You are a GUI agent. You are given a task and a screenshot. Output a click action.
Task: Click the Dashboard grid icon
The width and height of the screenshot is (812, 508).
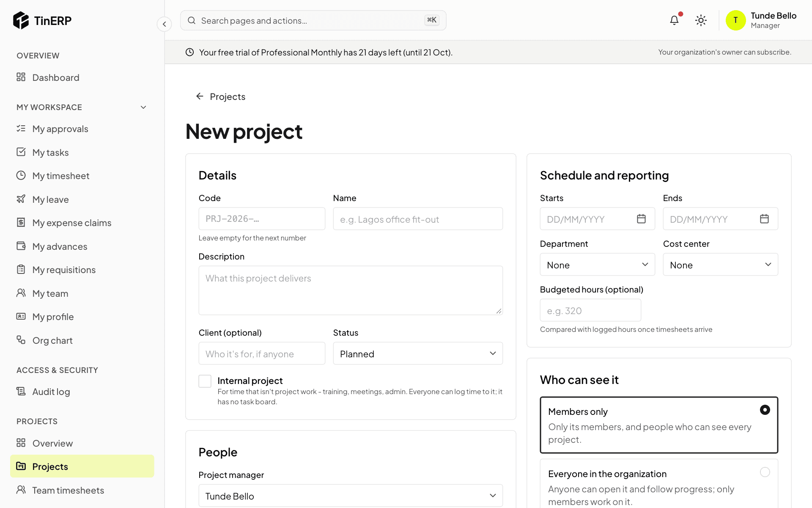(x=21, y=77)
